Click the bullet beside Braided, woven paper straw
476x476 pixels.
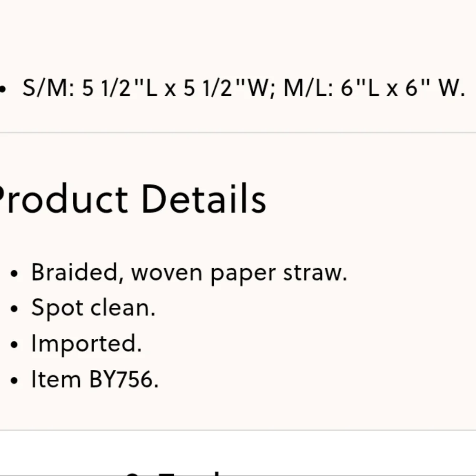tap(14, 273)
